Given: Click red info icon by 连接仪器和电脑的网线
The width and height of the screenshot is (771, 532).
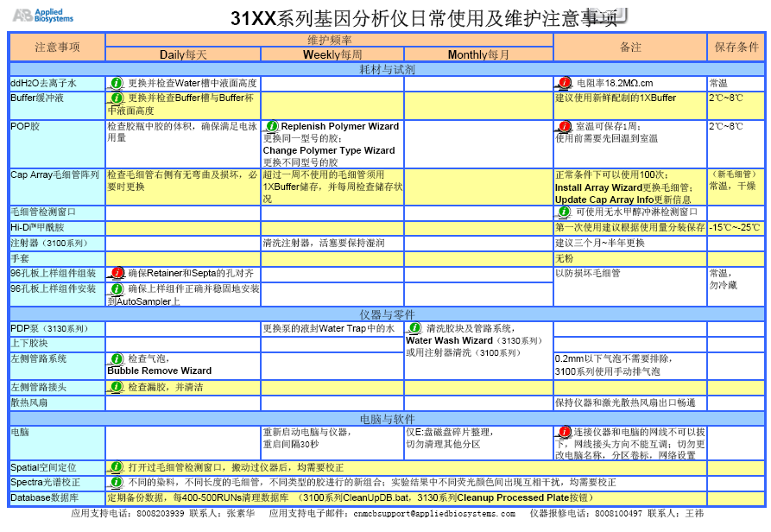Looking at the screenshot, I should coord(565,432).
